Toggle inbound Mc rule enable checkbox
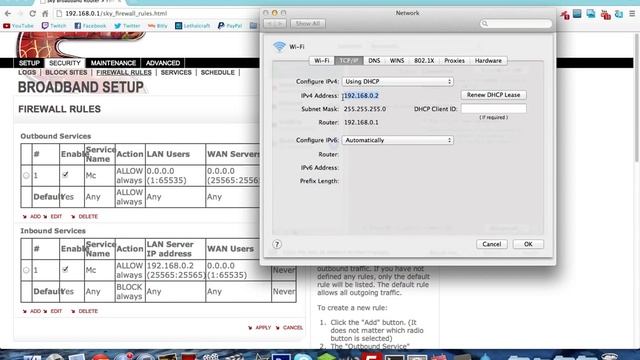 65,269
